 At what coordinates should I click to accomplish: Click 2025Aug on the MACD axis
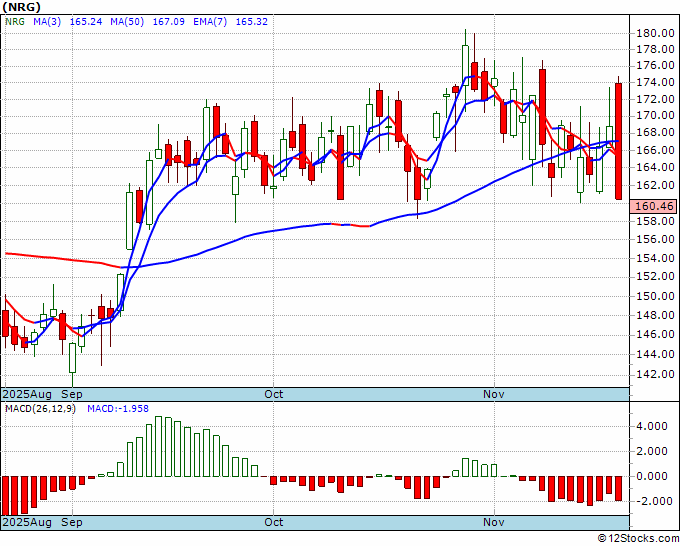[27, 522]
